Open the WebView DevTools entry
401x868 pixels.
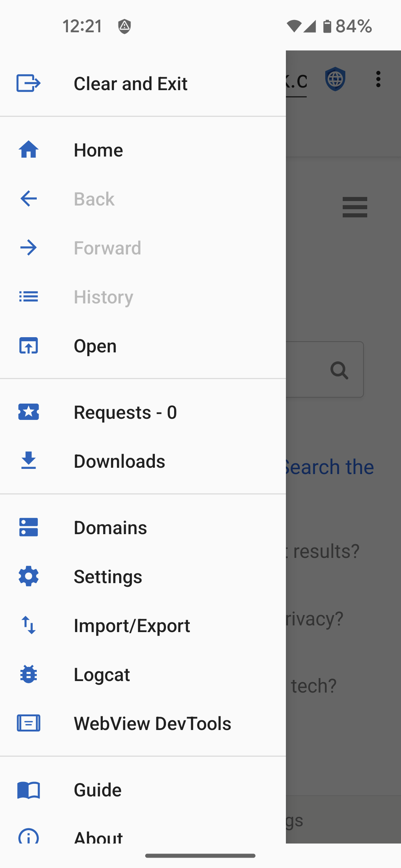click(x=152, y=723)
